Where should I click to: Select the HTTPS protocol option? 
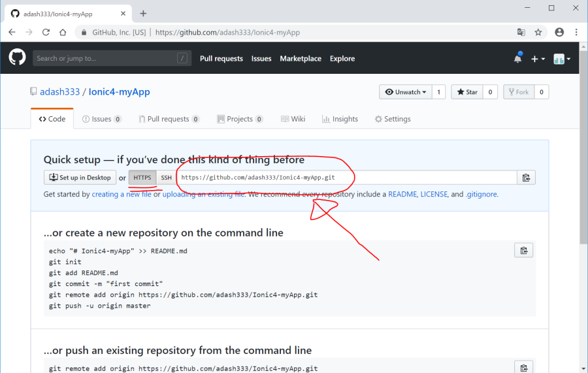point(142,178)
